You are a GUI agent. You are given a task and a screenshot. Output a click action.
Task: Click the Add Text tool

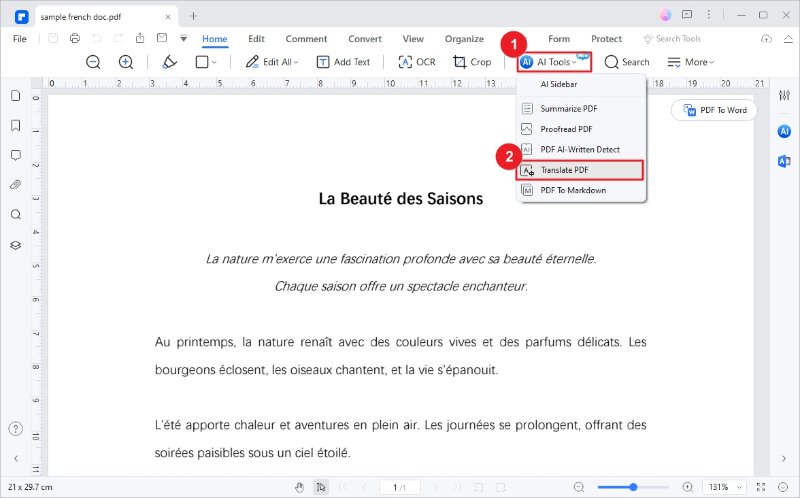(x=343, y=62)
